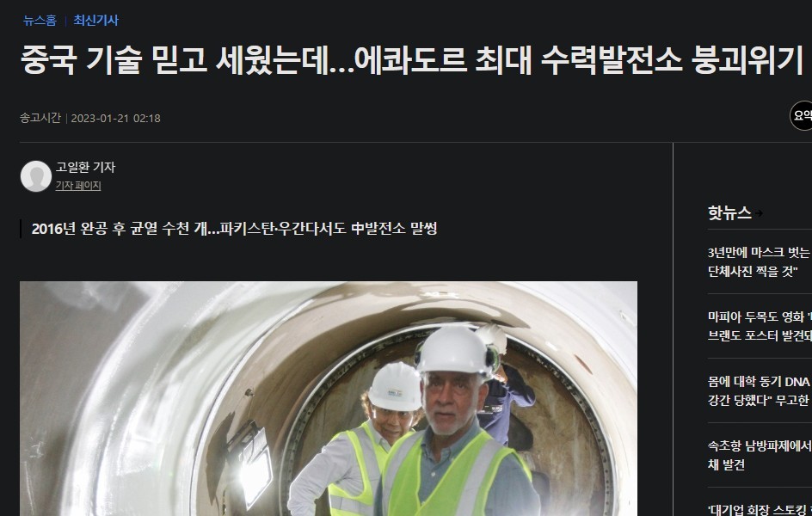The height and width of the screenshot is (516, 812).
Task: Click the arrow icon beside 핫뉴스
Action: (760, 212)
